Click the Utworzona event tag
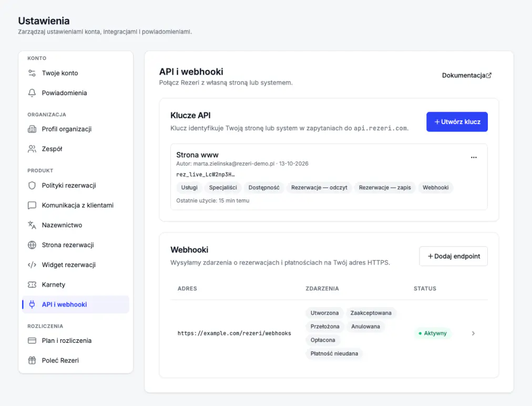 325,313
